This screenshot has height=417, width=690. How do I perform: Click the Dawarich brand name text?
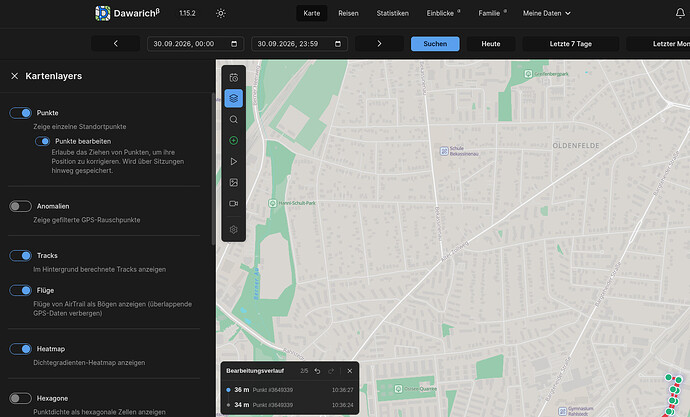pos(136,13)
